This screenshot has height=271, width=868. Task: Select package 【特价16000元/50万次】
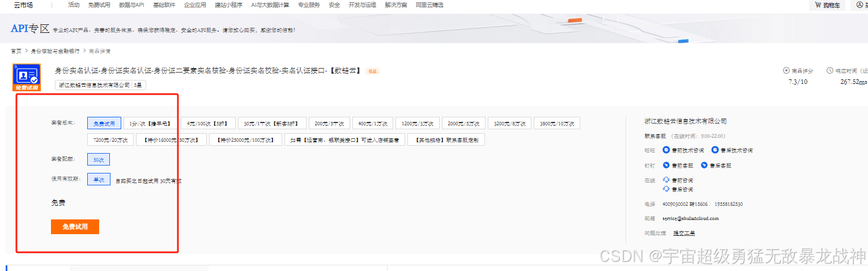pyautogui.click(x=171, y=139)
